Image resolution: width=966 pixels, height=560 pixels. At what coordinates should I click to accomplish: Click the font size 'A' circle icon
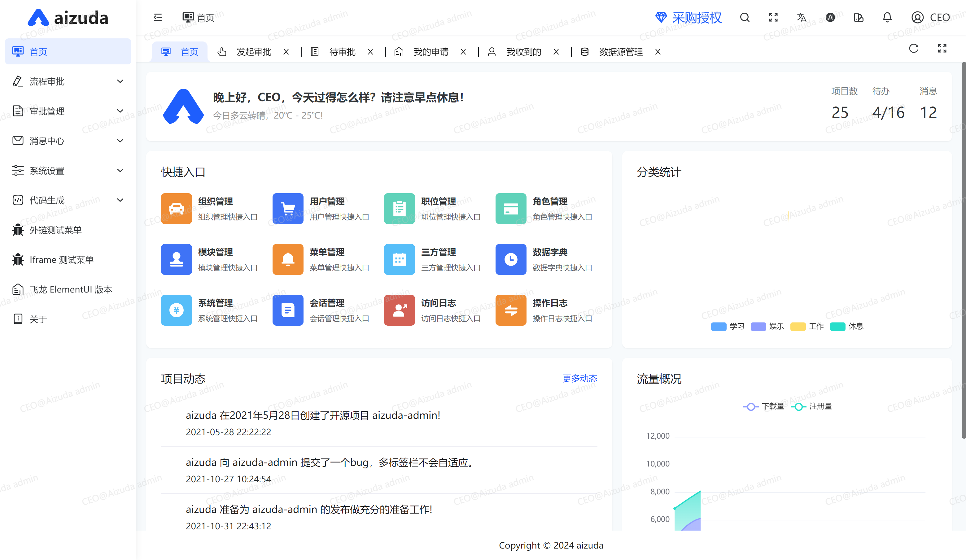click(x=830, y=17)
